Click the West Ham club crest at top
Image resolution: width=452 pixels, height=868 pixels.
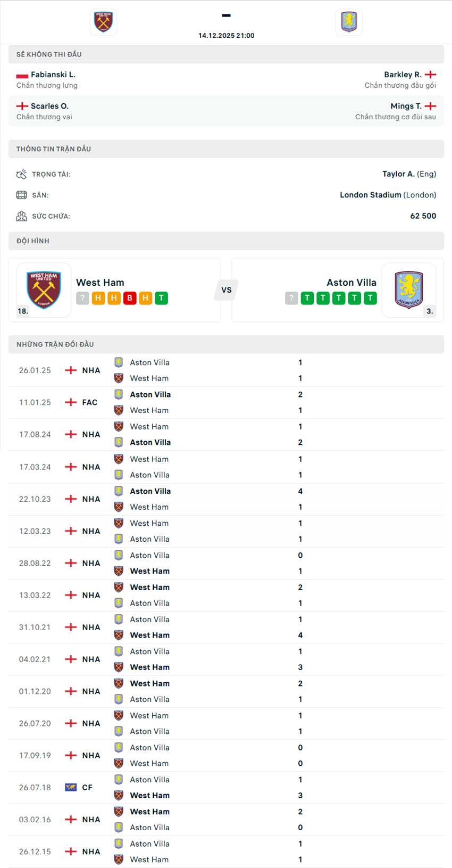click(103, 22)
